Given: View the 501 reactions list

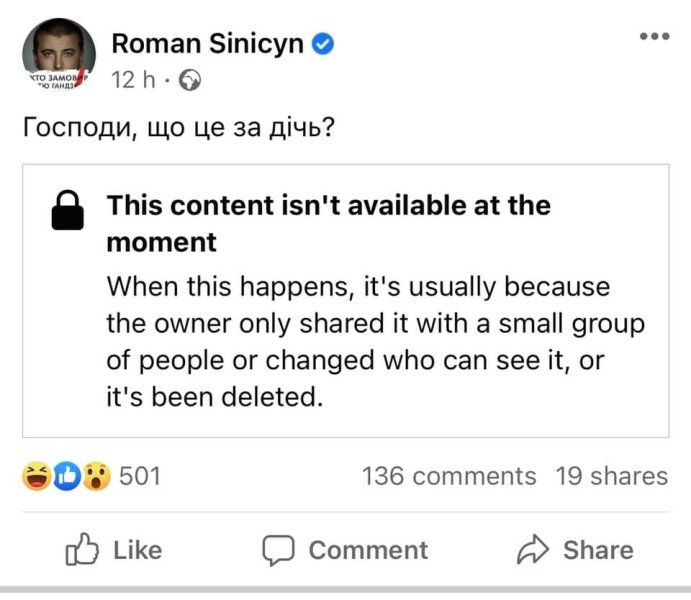Looking at the screenshot, I should coord(140,477).
